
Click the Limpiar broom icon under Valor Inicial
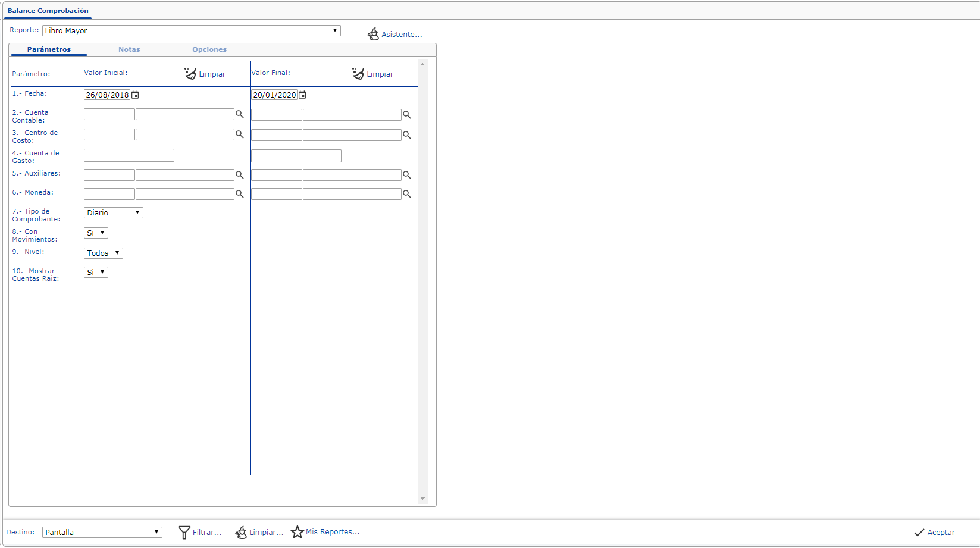click(190, 73)
